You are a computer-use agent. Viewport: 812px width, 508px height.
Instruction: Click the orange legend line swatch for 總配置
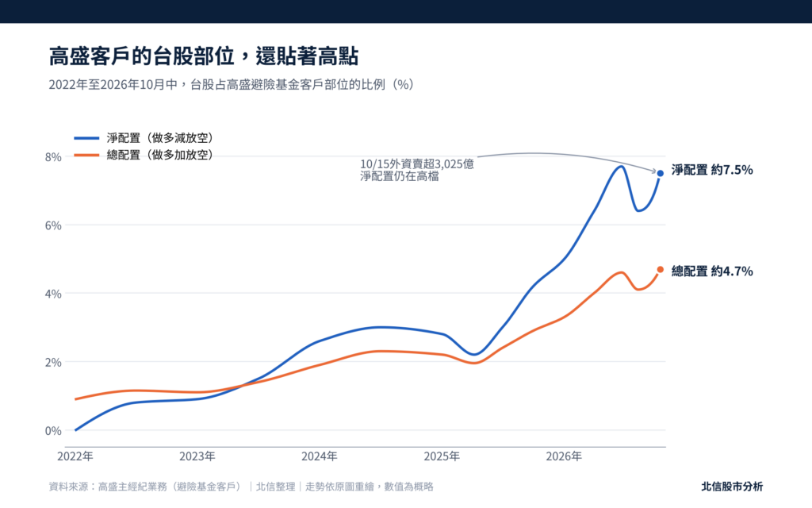pos(86,155)
